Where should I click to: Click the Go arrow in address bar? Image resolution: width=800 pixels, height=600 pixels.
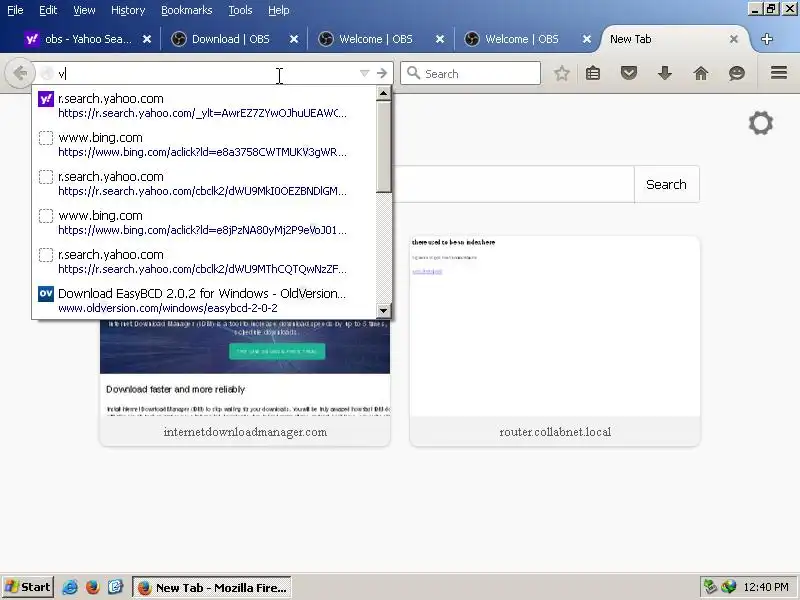click(382, 73)
